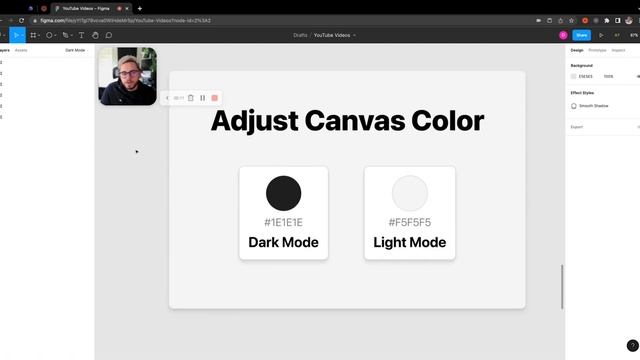Select the Frame tool
The height and width of the screenshot is (360, 640).
tap(33, 35)
